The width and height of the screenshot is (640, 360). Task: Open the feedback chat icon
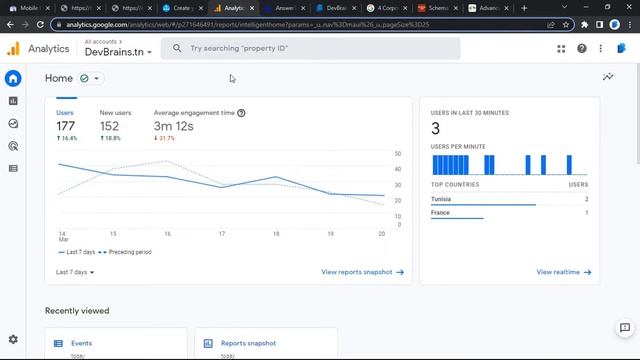pyautogui.click(x=625, y=328)
